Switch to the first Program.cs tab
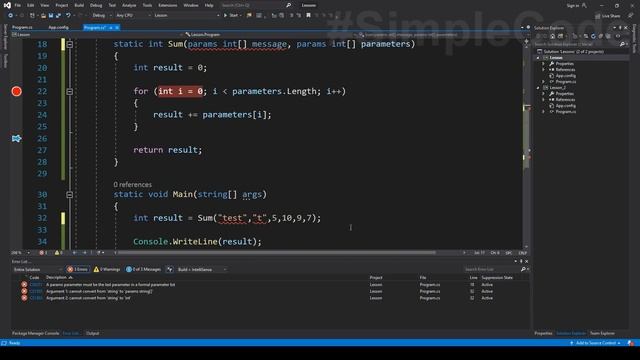This screenshot has height=360, width=640. pos(22,27)
